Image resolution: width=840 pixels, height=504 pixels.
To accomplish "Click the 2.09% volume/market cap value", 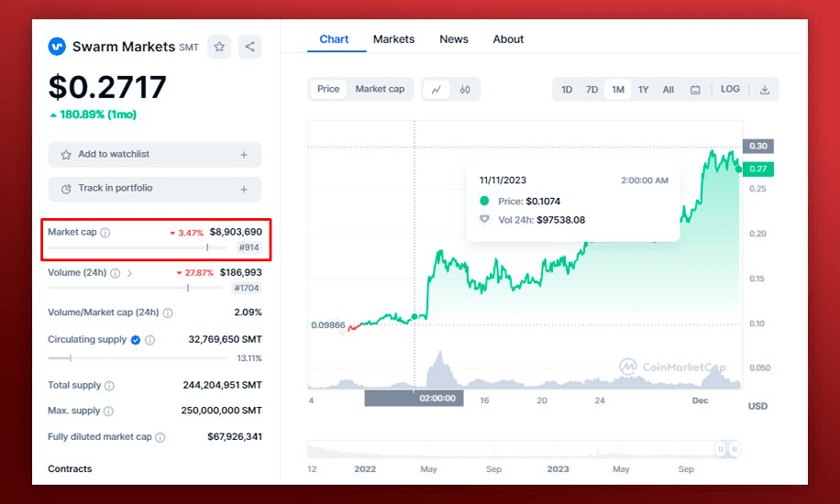I will (x=248, y=312).
